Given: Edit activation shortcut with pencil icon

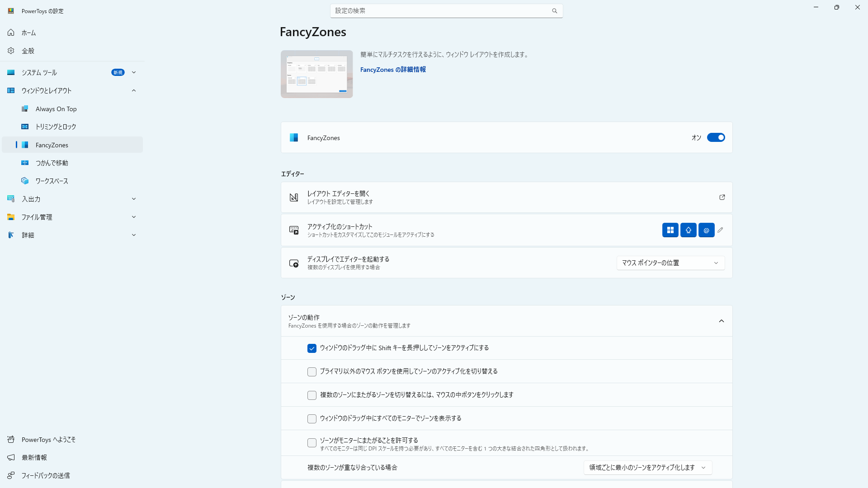Looking at the screenshot, I should (x=721, y=230).
